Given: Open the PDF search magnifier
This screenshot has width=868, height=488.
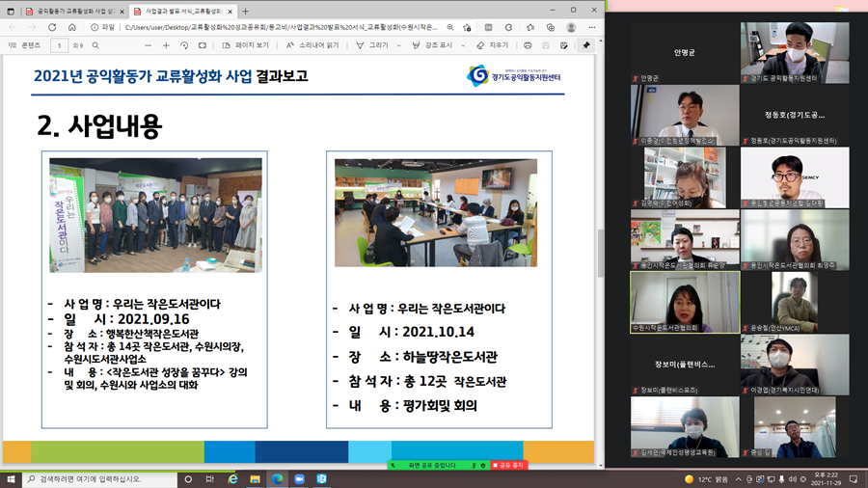Looking at the screenshot, I should click(x=95, y=45).
